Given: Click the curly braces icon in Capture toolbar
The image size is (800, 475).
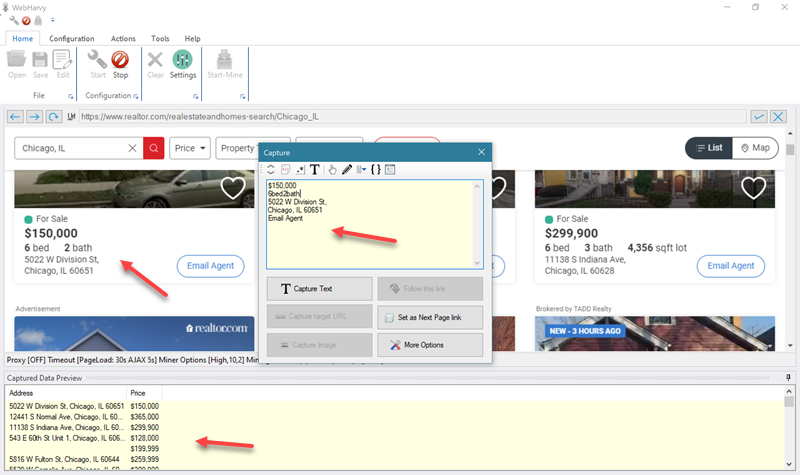Looking at the screenshot, I should 375,170.
